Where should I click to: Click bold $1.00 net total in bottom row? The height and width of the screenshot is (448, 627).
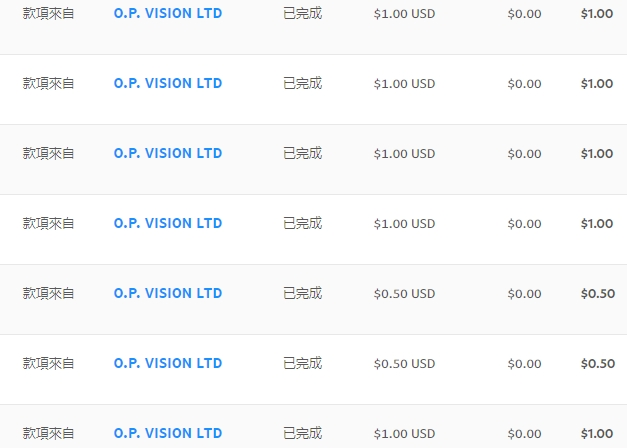coord(597,434)
